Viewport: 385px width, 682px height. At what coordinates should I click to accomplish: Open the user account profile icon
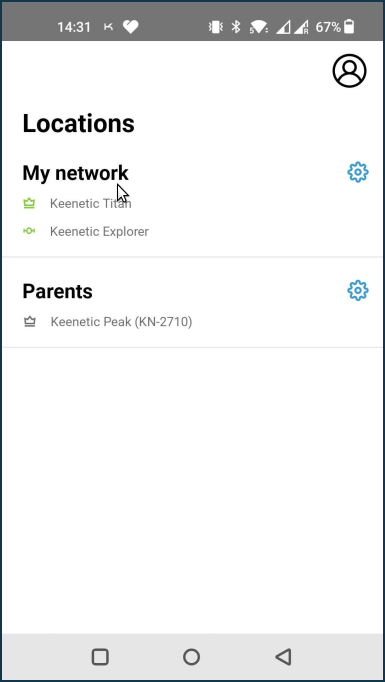[349, 70]
